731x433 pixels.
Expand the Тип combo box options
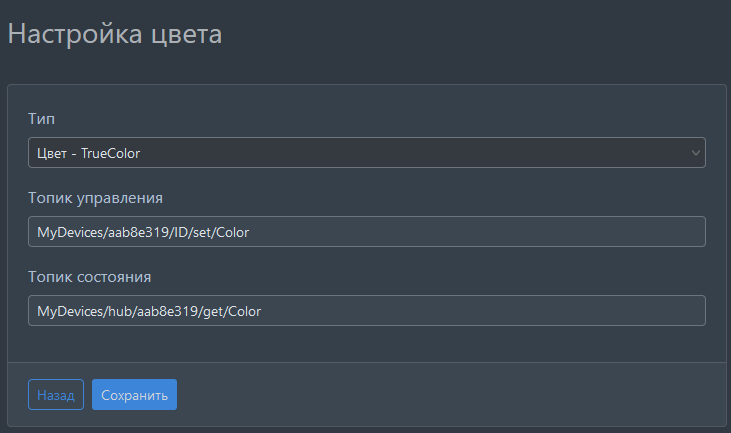tap(366, 153)
